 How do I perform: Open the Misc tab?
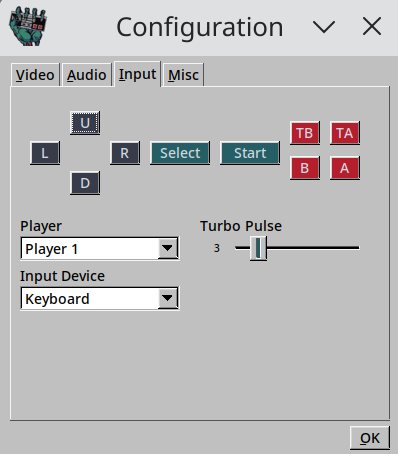tap(183, 75)
